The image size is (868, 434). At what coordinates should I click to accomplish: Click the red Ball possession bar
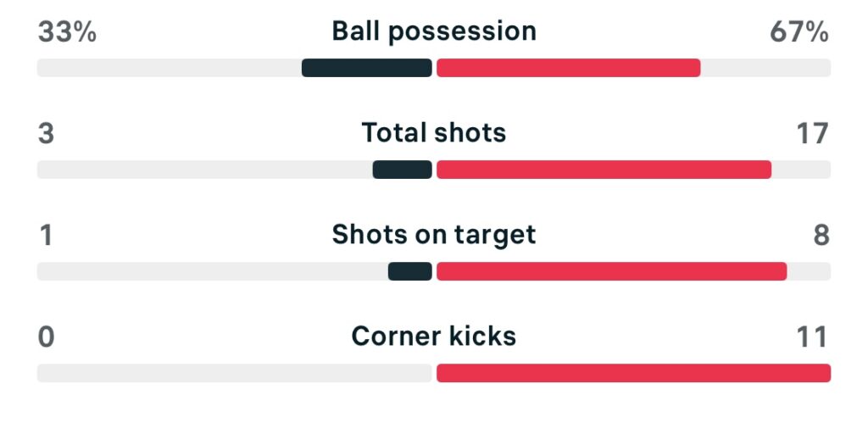point(568,68)
